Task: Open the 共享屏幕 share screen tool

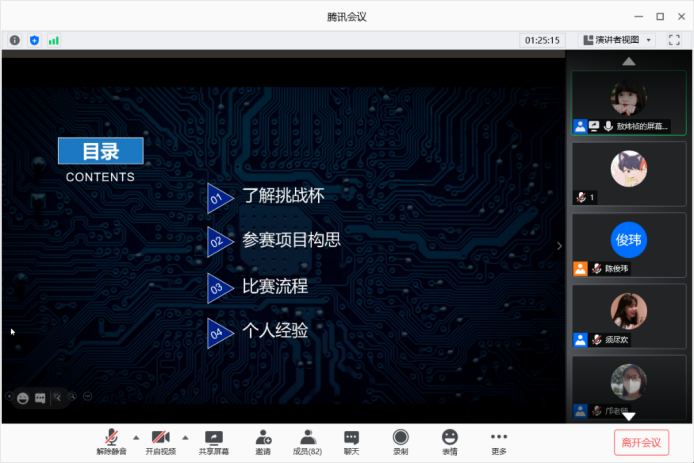Action: 213,441
